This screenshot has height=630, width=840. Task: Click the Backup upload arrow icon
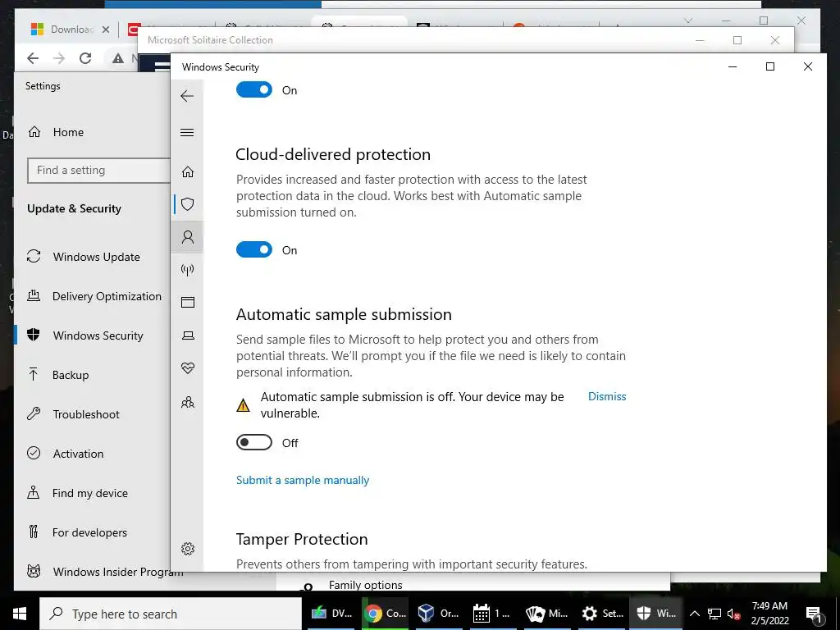coord(33,374)
